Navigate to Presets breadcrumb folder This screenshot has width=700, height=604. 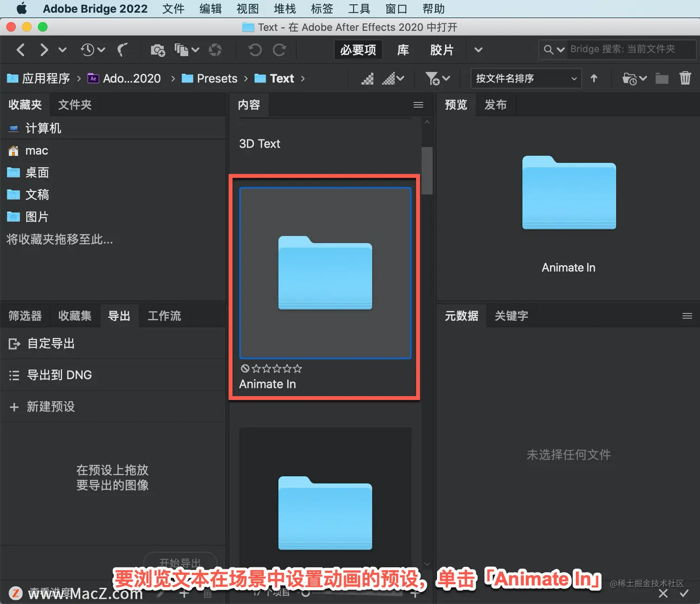210,78
